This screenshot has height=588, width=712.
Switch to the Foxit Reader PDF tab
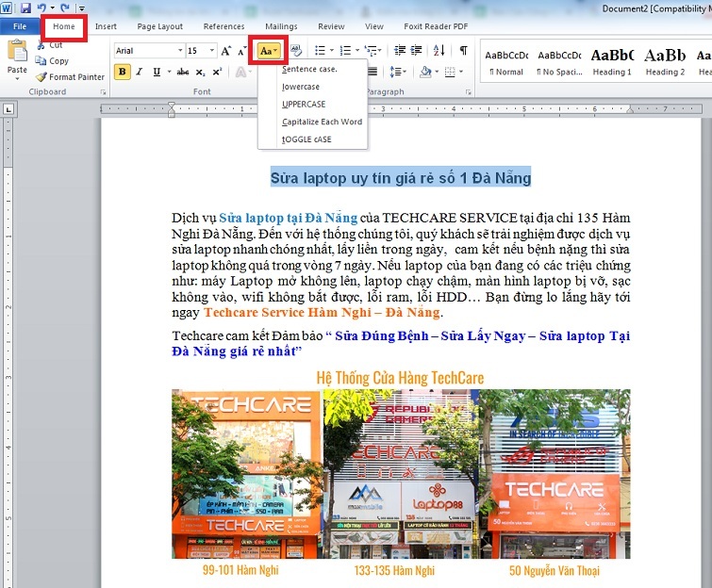tap(436, 26)
